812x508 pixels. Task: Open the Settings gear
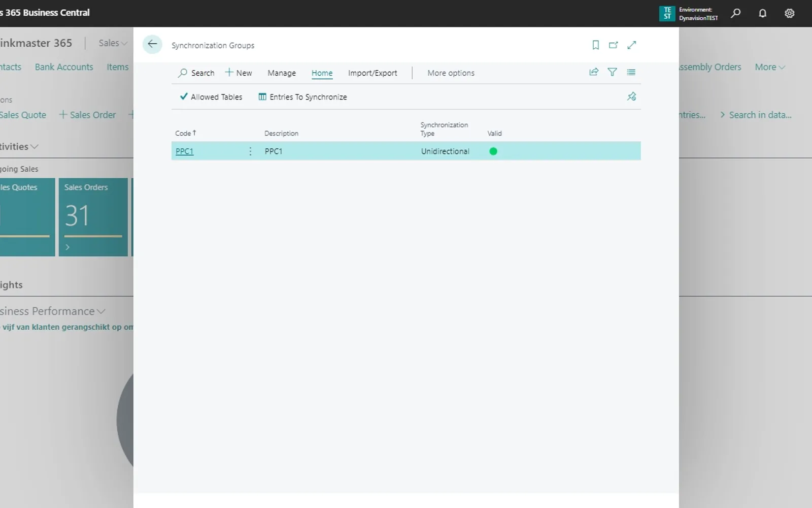pyautogui.click(x=790, y=14)
